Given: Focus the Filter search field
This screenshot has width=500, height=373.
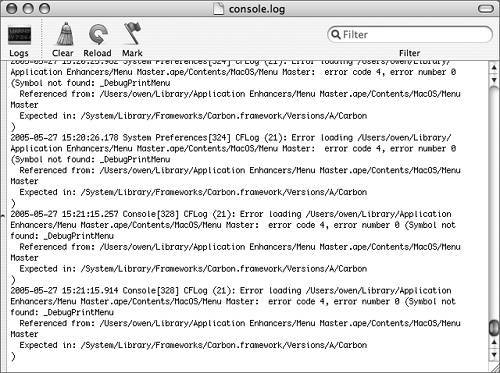Looking at the screenshot, I should [x=410, y=34].
